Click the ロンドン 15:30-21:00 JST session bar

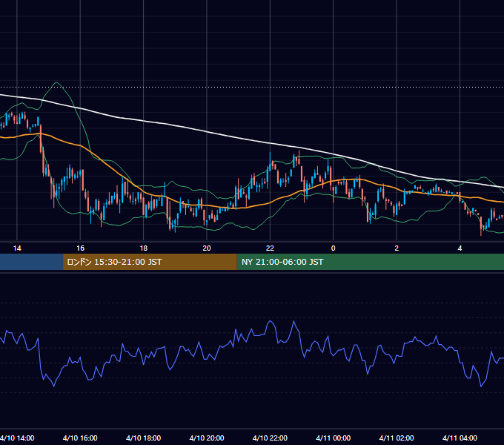150,262
